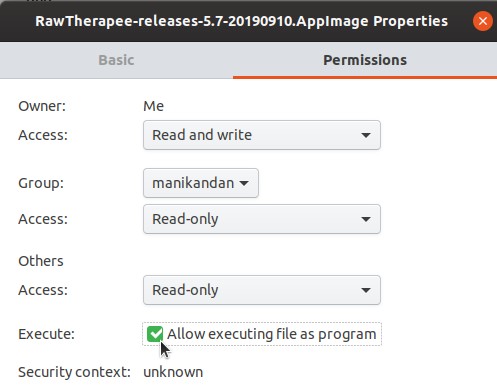Click the owner name 'Me'
Viewport: 497px width, 389px height.
[x=153, y=106]
